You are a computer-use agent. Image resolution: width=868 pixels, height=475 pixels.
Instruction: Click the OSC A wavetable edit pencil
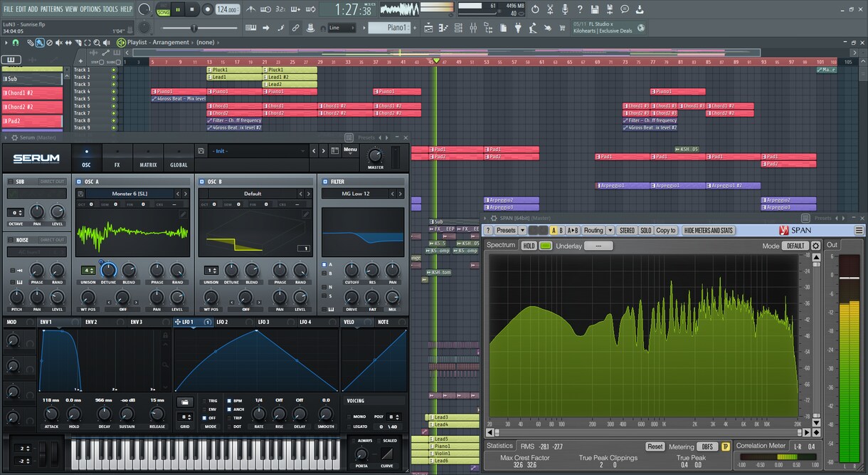183,214
